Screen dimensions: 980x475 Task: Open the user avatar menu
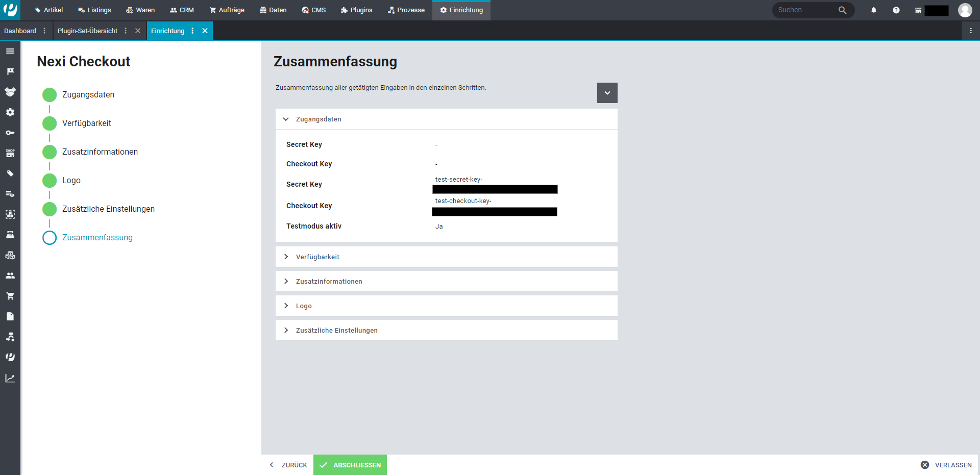965,10
